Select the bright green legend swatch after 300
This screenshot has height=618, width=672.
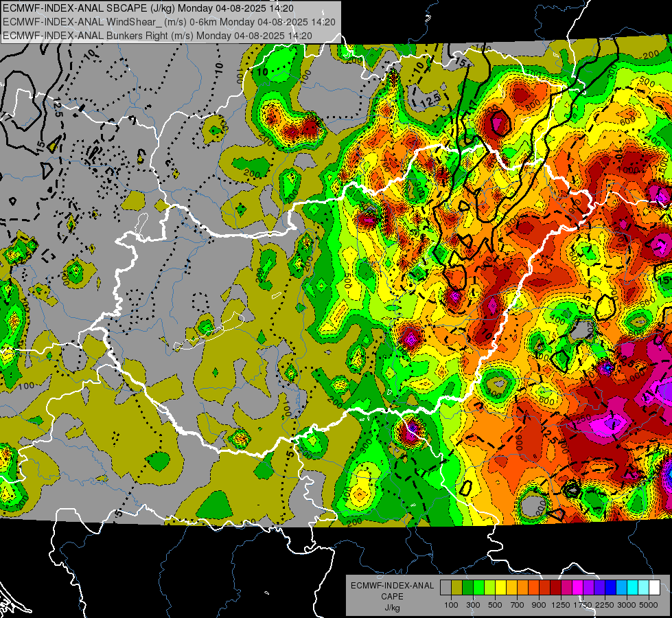point(478,588)
